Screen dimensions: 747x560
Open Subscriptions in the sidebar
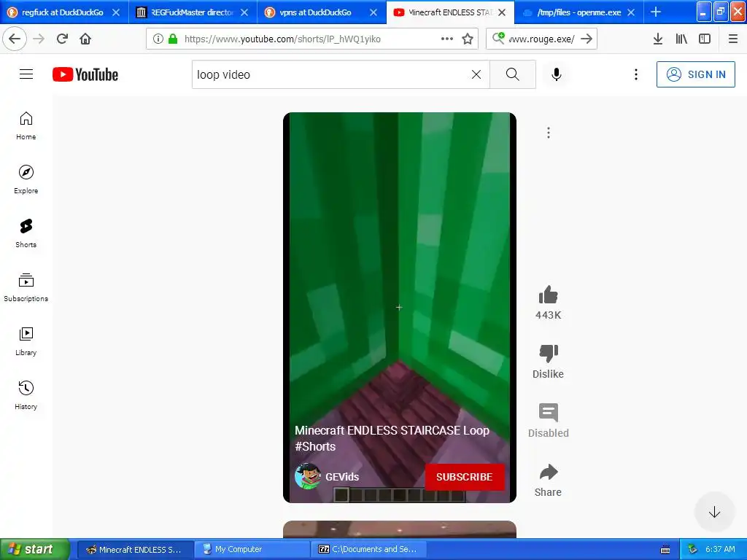[x=26, y=287]
